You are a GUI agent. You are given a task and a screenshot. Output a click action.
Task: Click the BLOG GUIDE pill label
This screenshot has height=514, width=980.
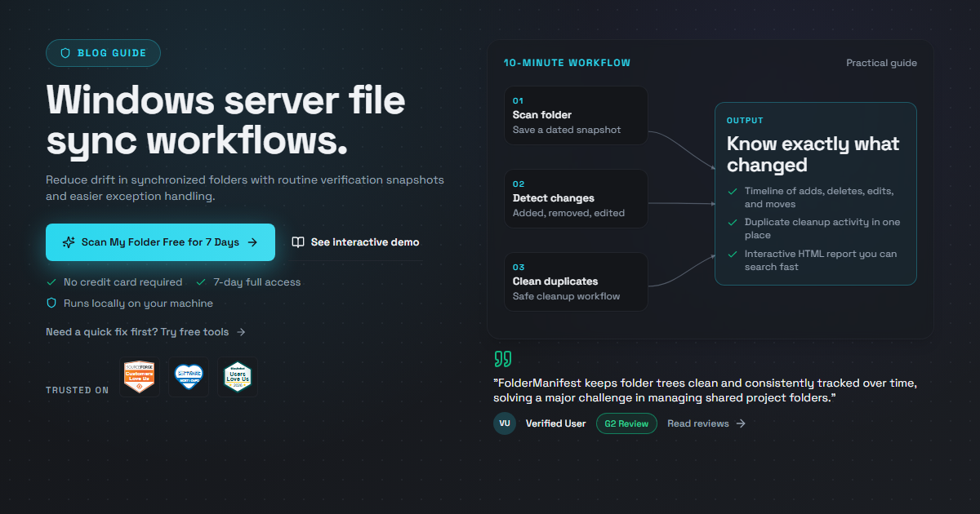click(103, 53)
